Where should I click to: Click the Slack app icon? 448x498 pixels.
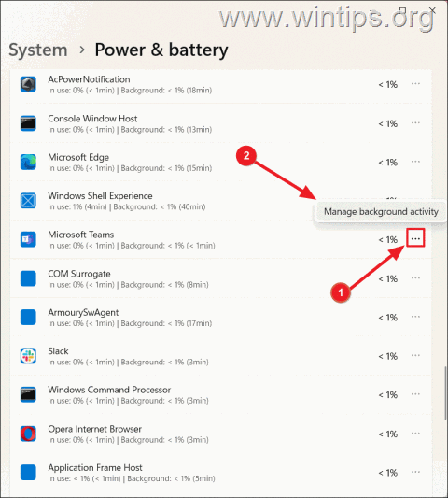28,356
